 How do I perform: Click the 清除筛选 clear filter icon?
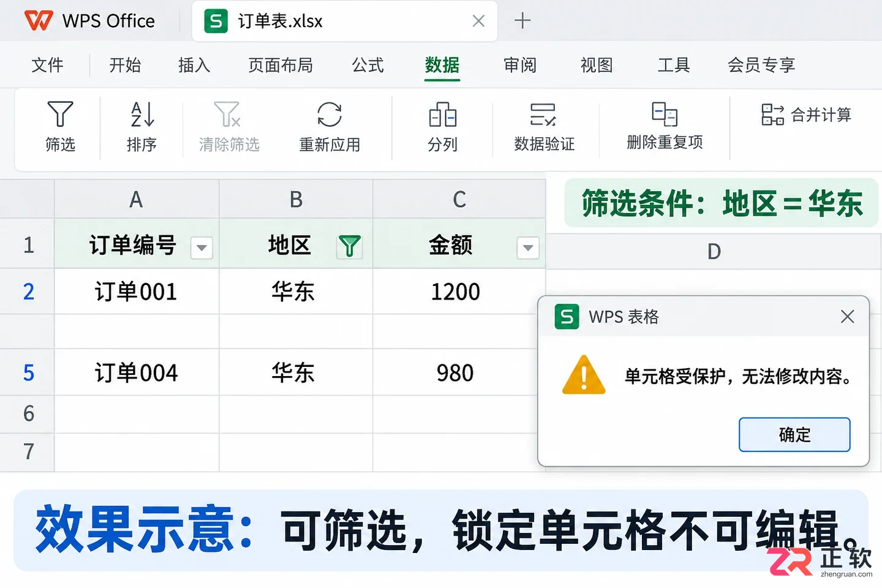[227, 114]
